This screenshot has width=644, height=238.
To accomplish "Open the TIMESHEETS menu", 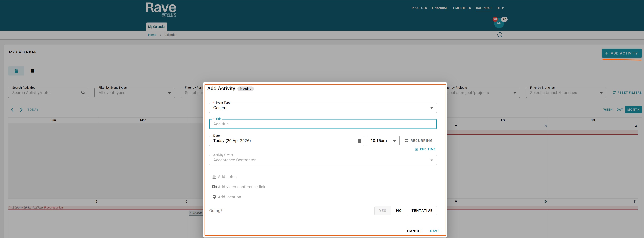I will click(x=461, y=8).
